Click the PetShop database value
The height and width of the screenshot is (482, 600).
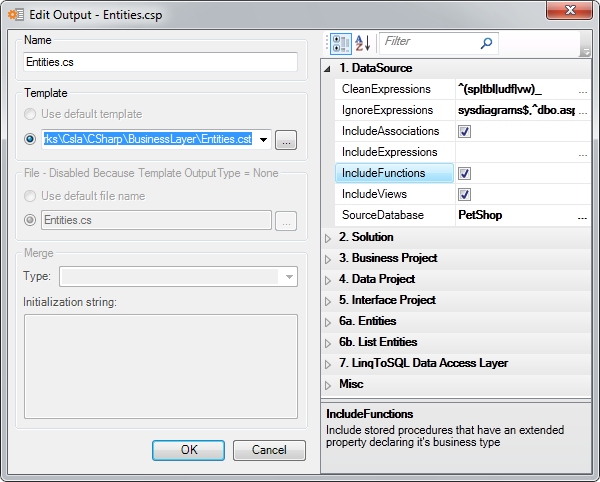(480, 215)
